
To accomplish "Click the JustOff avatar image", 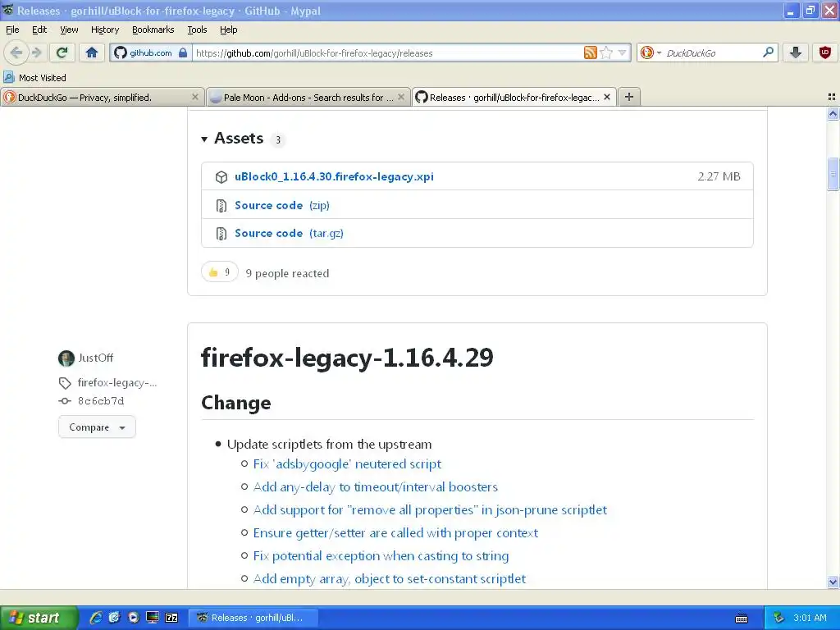I will [x=66, y=358].
